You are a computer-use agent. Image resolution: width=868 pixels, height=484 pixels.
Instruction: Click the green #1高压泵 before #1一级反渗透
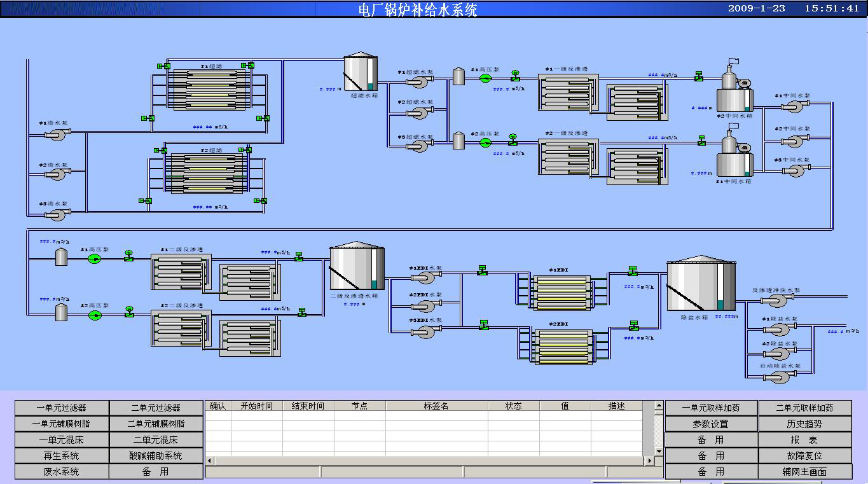(485, 78)
